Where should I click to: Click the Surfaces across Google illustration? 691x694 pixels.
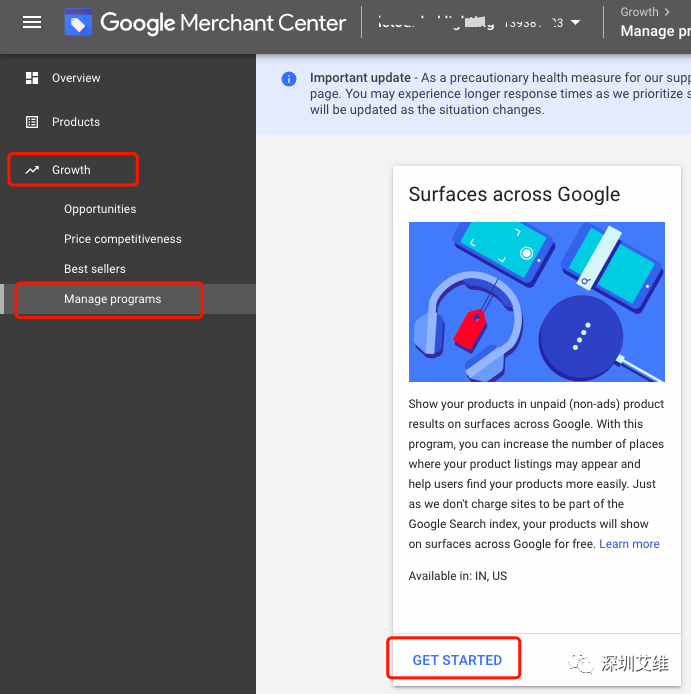(x=537, y=302)
